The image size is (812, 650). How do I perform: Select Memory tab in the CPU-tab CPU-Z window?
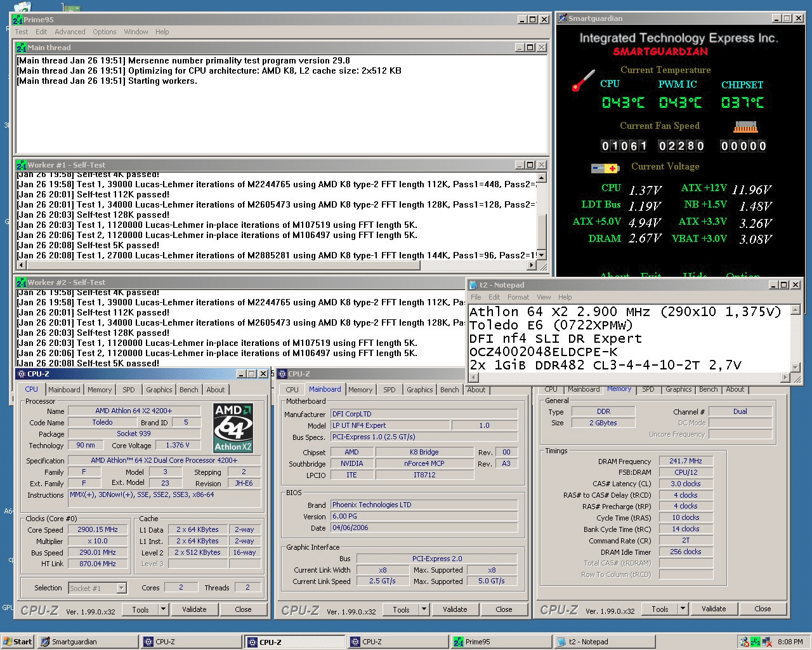tap(100, 390)
